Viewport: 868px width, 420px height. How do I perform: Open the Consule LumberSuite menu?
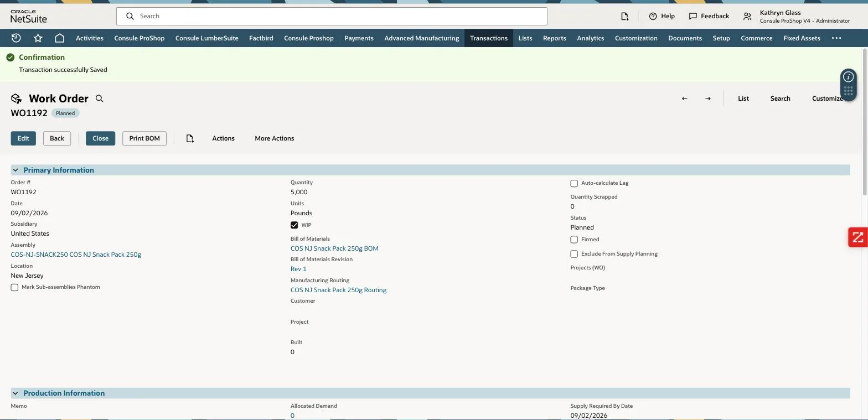pos(207,38)
